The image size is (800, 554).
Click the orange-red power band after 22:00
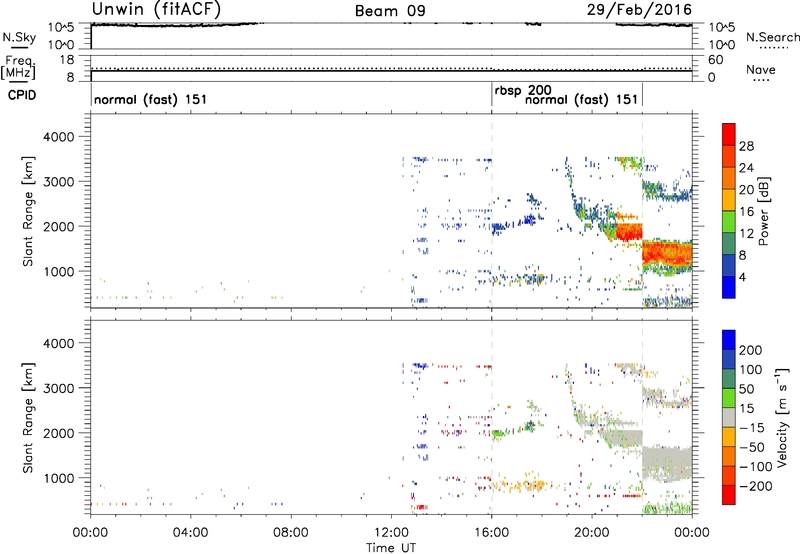pos(667,253)
